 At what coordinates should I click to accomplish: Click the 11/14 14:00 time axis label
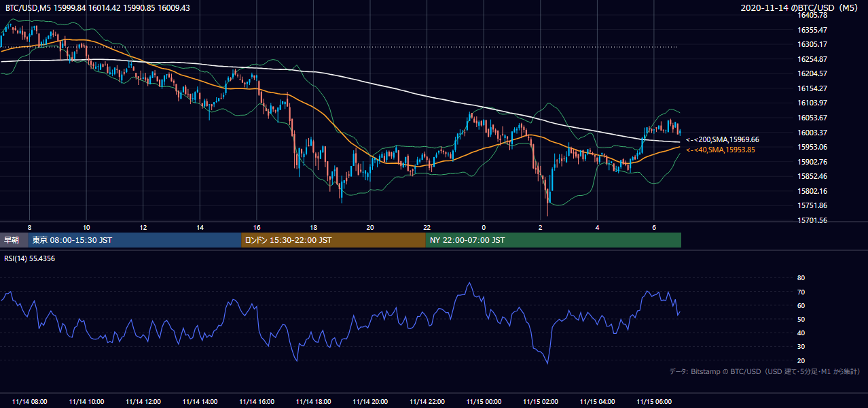point(200,402)
